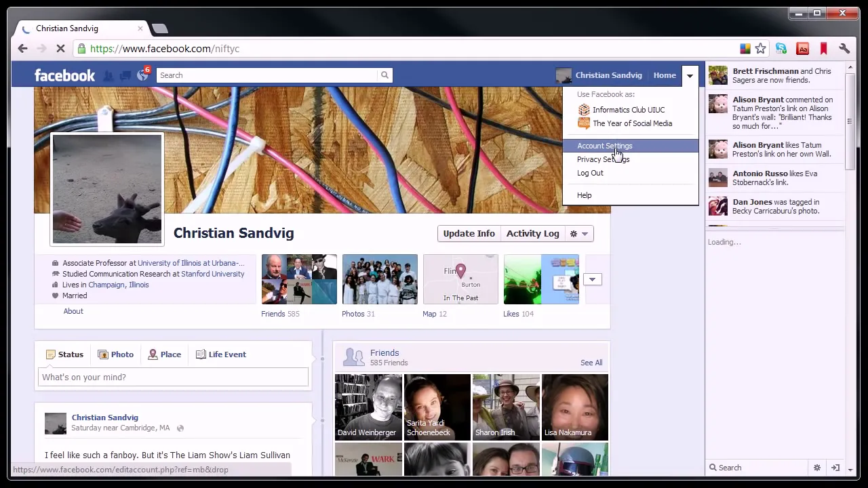
Task: Switch to Status composer tab
Action: (65, 354)
